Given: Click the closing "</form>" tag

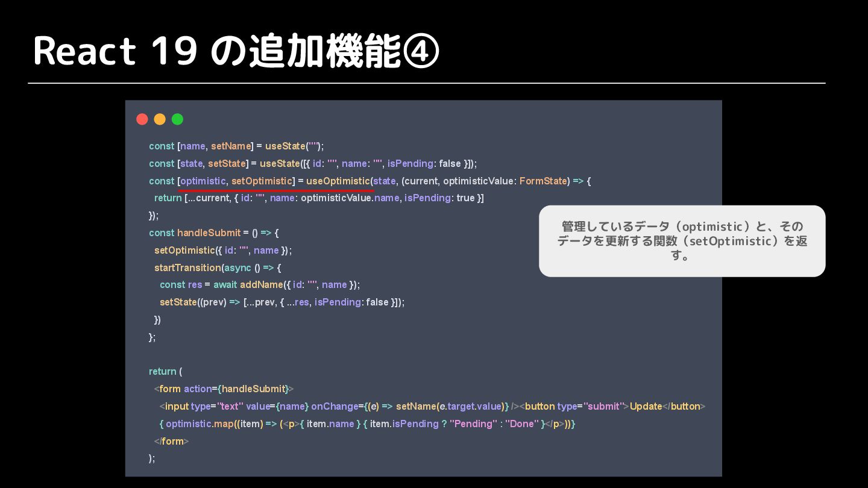Looking at the screenshot, I should [x=172, y=441].
